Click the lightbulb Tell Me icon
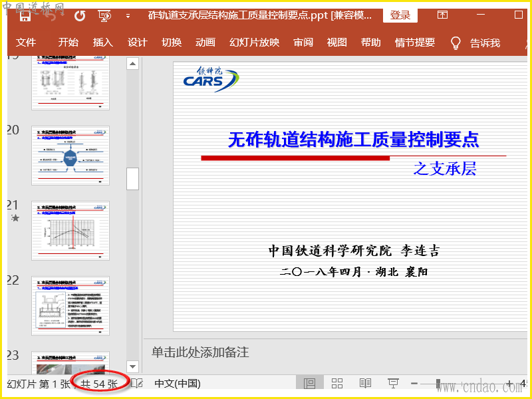Viewport: 532px width, 399px height. point(456,43)
